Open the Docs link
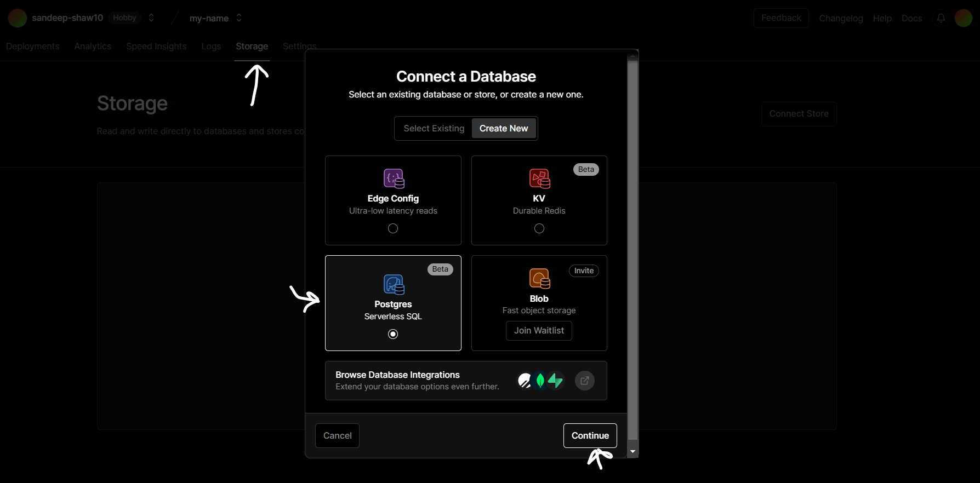Image resolution: width=980 pixels, height=483 pixels. point(912,18)
